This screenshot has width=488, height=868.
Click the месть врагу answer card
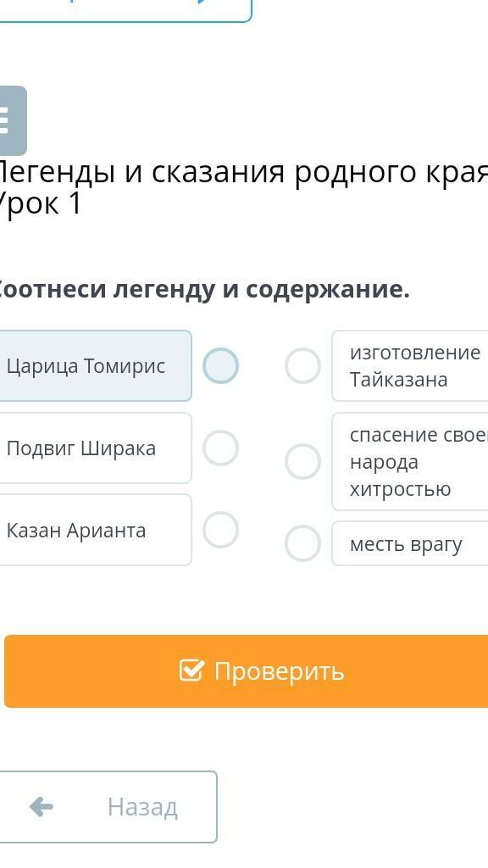[x=410, y=543]
